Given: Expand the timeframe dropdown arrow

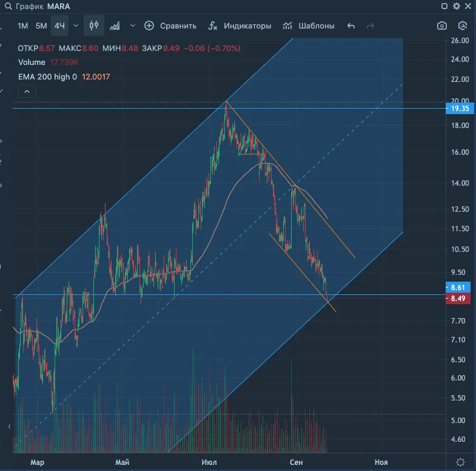Looking at the screenshot, I should 76,26.
